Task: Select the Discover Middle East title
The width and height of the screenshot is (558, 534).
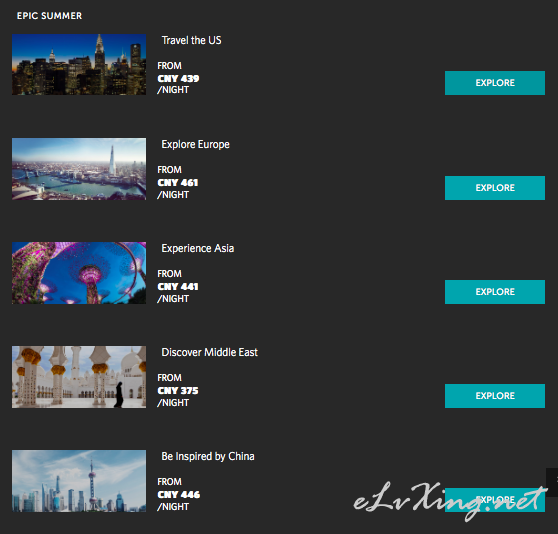Action: [209, 352]
